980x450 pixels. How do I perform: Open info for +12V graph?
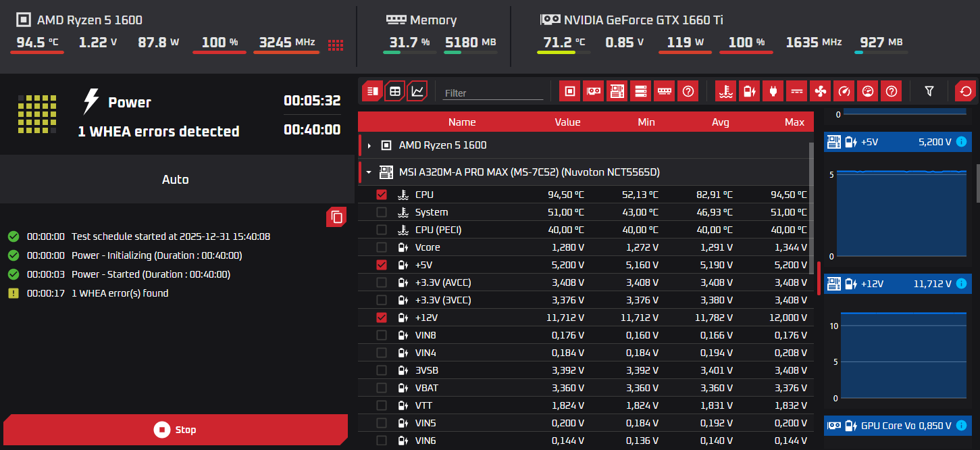point(962,284)
